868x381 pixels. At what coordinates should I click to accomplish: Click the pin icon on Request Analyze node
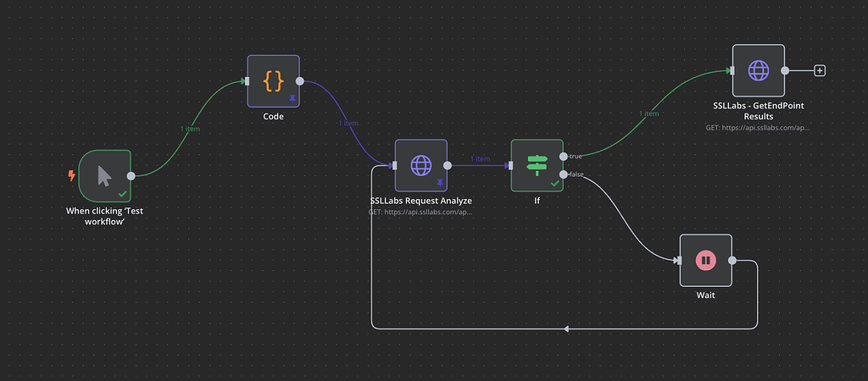tap(440, 183)
